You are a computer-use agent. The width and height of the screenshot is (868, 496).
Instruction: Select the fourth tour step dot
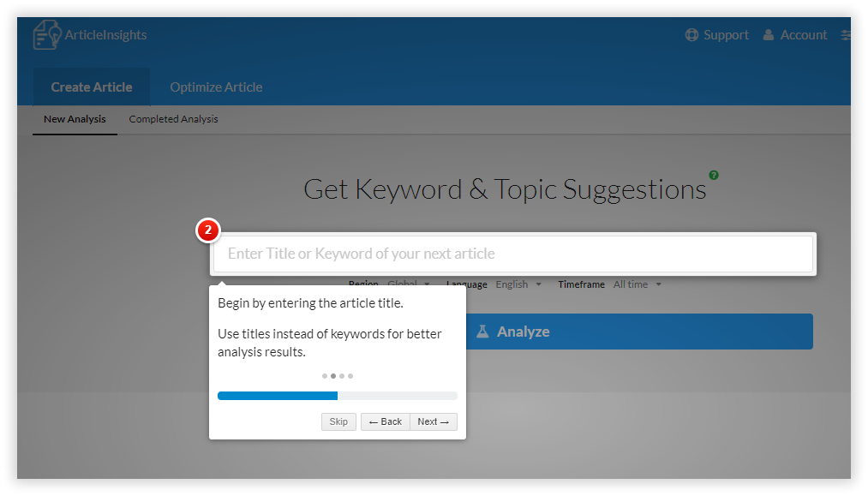350,376
